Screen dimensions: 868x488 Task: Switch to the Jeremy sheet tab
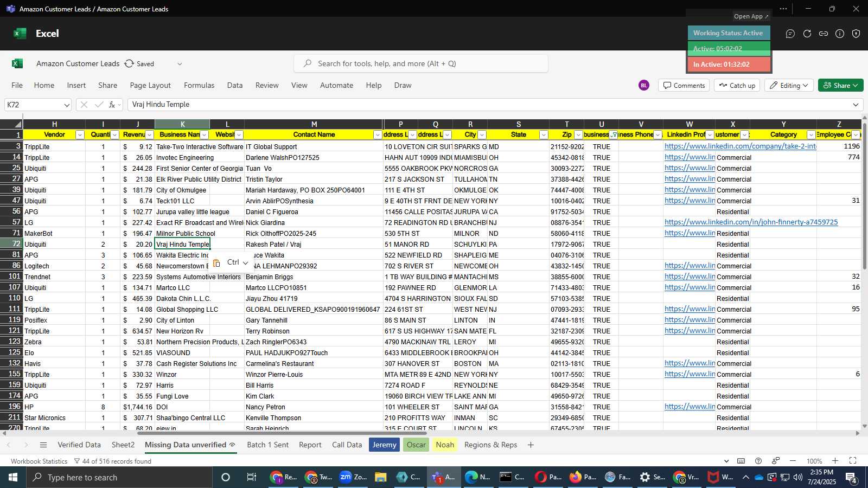[384, 445]
